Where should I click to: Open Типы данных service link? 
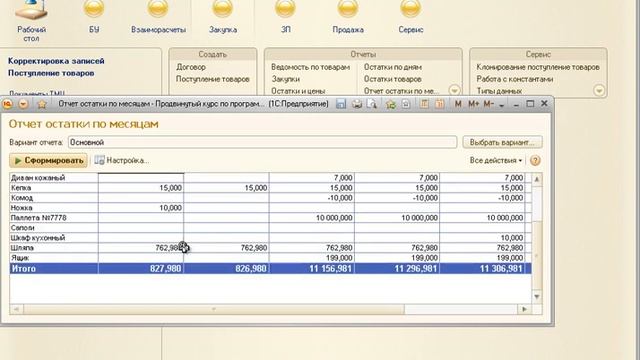[x=499, y=91]
